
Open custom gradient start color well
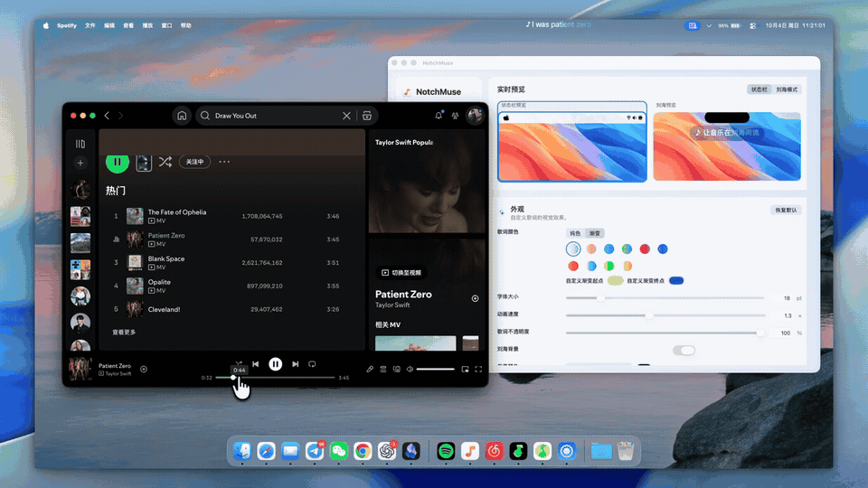pos(615,280)
